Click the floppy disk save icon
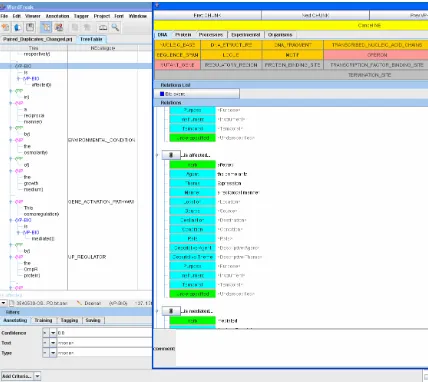This screenshot has width=428, height=382. (30, 27)
